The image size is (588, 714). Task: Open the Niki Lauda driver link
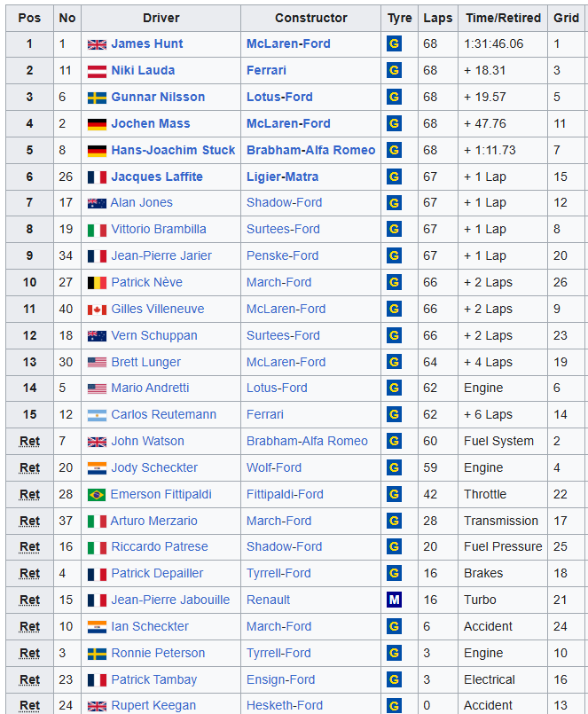tap(143, 70)
